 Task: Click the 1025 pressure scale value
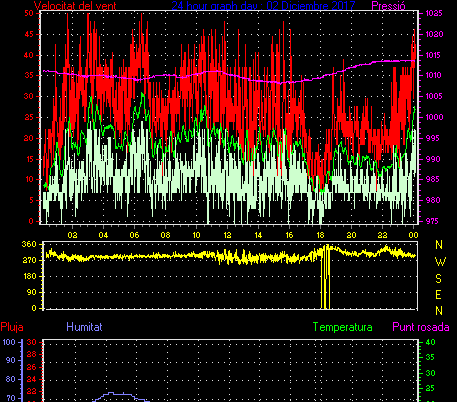tap(434, 13)
